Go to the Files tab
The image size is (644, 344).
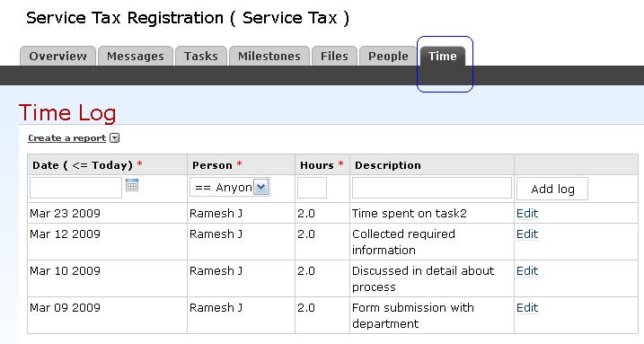coord(334,56)
